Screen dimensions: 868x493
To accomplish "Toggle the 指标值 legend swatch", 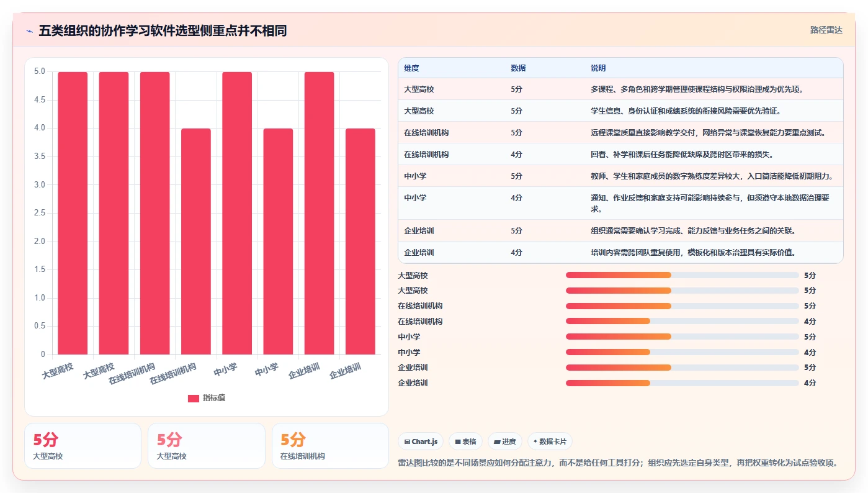I will [194, 398].
